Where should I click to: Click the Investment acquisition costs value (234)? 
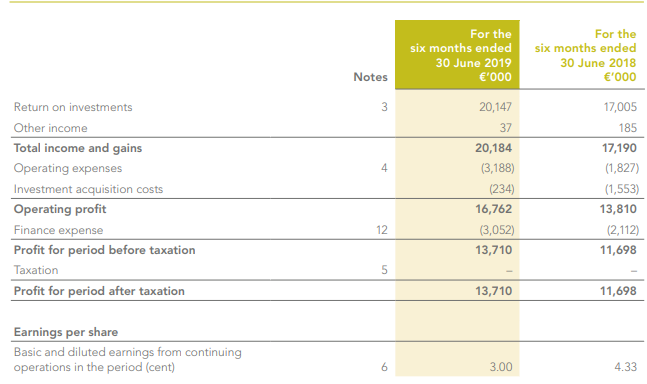[x=502, y=189]
